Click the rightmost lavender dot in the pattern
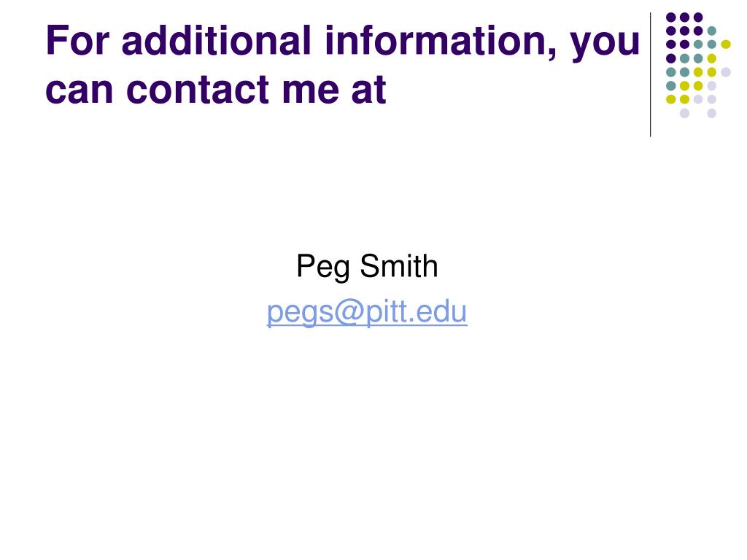Screen dimensions: 747x560 click(726, 72)
